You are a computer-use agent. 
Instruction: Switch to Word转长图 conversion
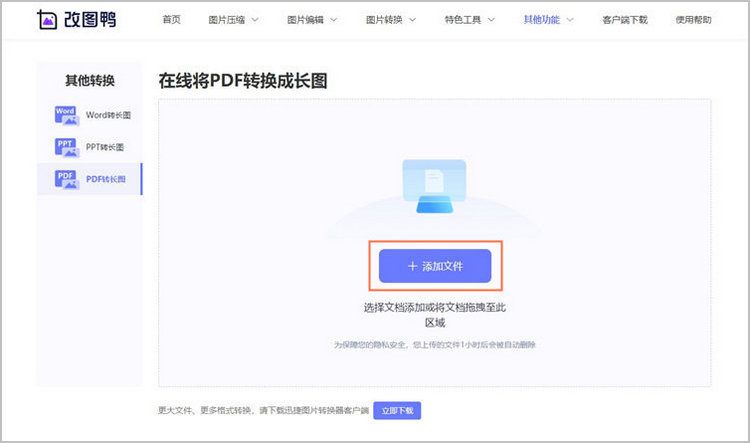[x=108, y=115]
